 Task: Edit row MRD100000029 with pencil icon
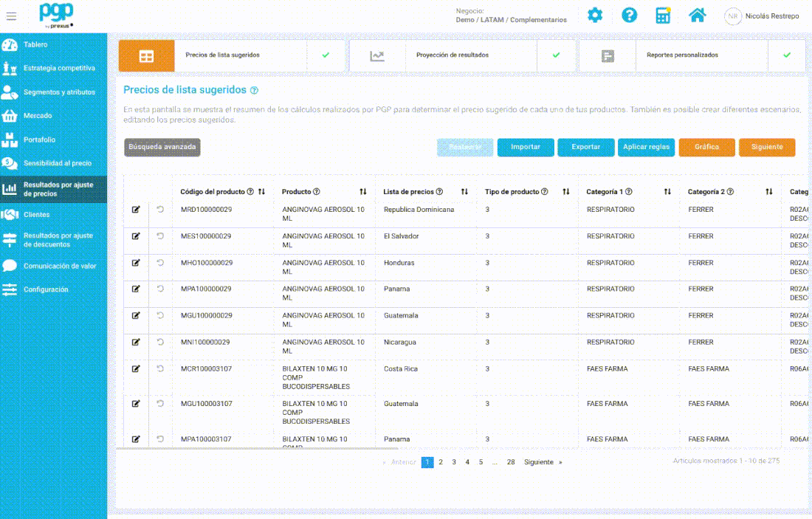point(136,210)
